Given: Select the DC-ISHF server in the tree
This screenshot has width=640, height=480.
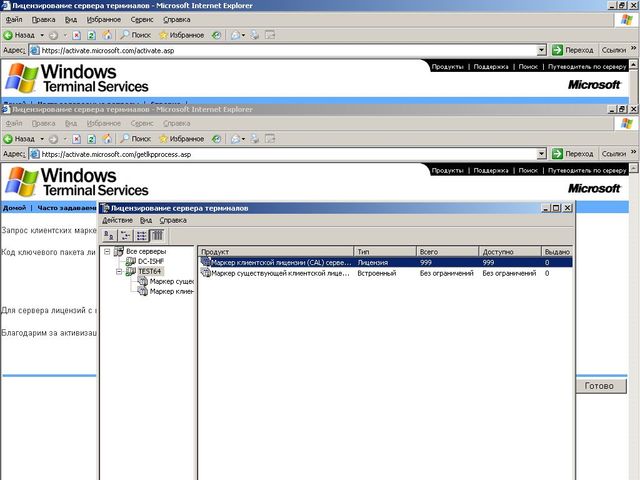Looking at the screenshot, I should [151, 262].
